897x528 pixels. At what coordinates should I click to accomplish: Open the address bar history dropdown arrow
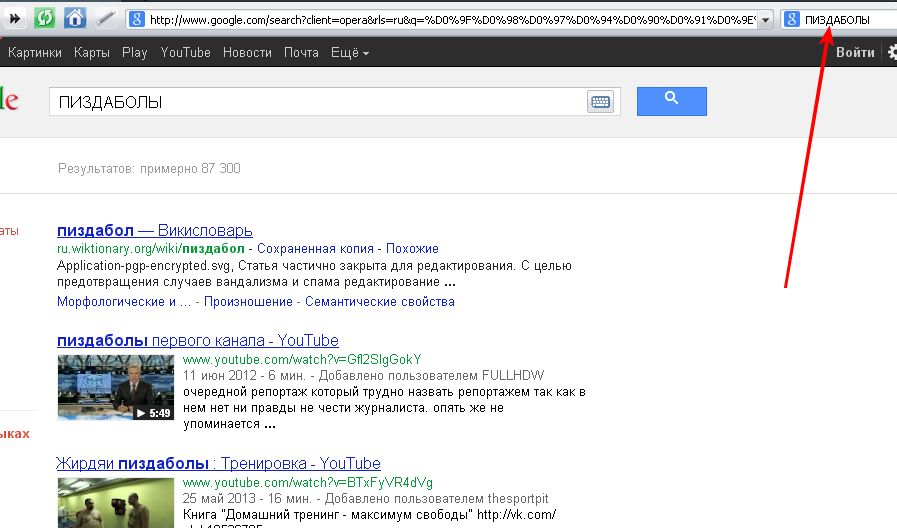click(x=765, y=20)
